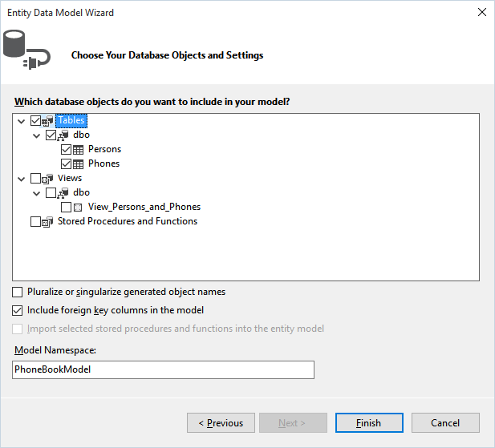The image size is (495, 448).
Task: Check the View_Persons_and_Phones checkbox
Action: pos(67,207)
